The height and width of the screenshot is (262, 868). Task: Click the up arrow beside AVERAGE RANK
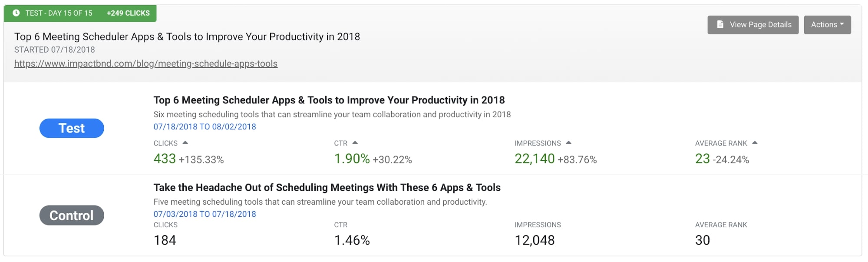755,143
